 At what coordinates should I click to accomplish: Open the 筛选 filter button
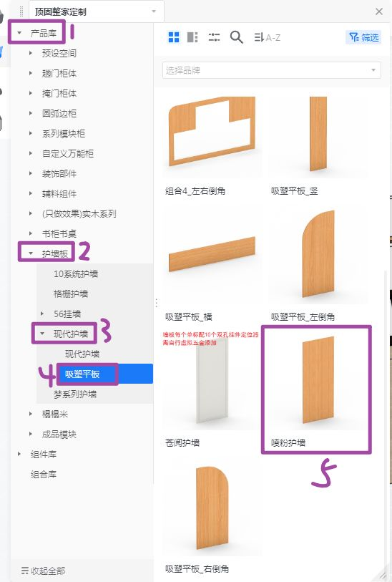(363, 37)
